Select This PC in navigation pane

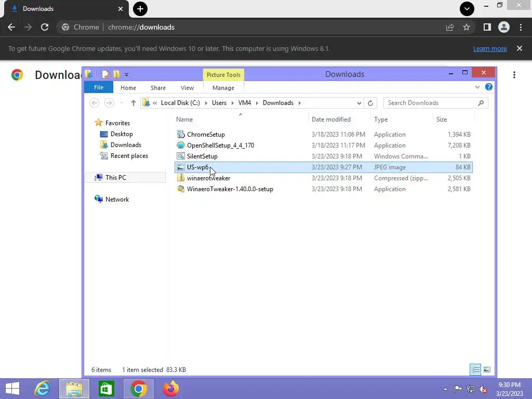coord(116,178)
